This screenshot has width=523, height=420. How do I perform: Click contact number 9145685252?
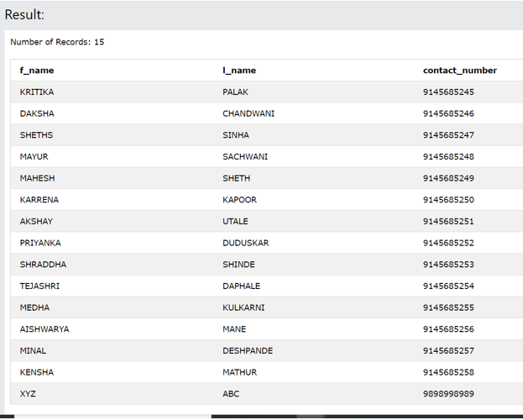[448, 243]
